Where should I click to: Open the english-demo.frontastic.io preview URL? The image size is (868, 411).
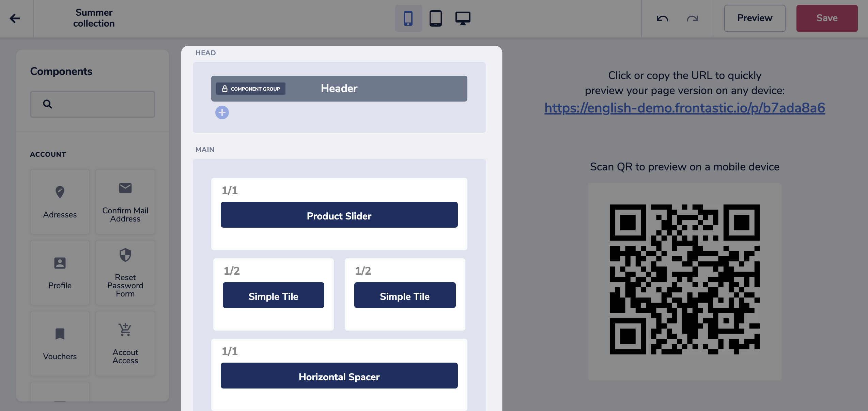[685, 108]
